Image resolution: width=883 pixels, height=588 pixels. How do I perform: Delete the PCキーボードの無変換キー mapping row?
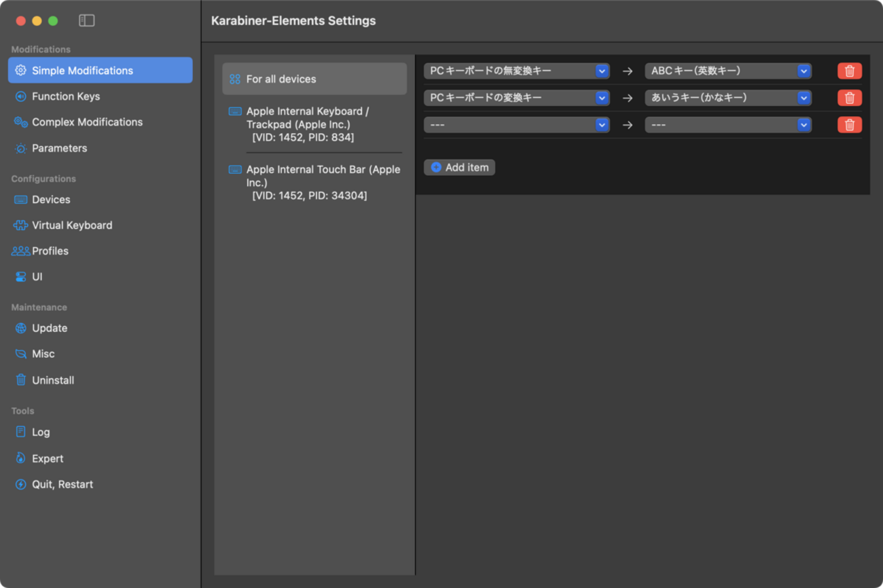tap(849, 71)
